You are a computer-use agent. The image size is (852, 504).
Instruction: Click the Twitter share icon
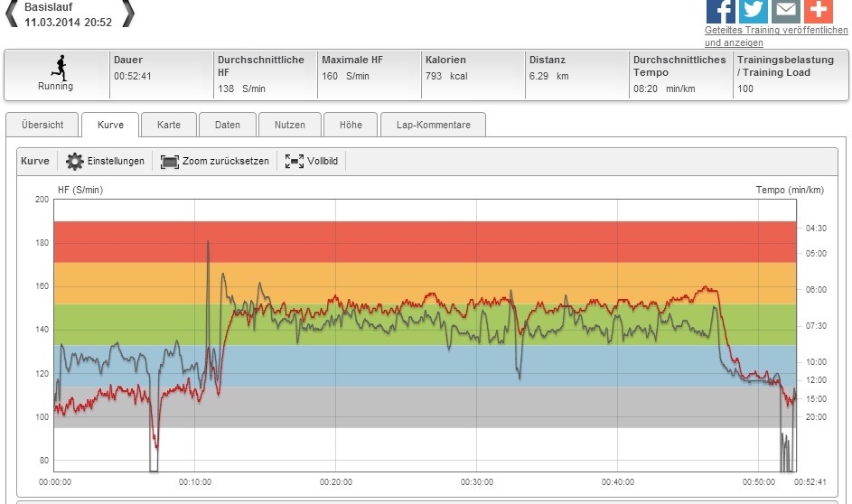[x=753, y=10]
